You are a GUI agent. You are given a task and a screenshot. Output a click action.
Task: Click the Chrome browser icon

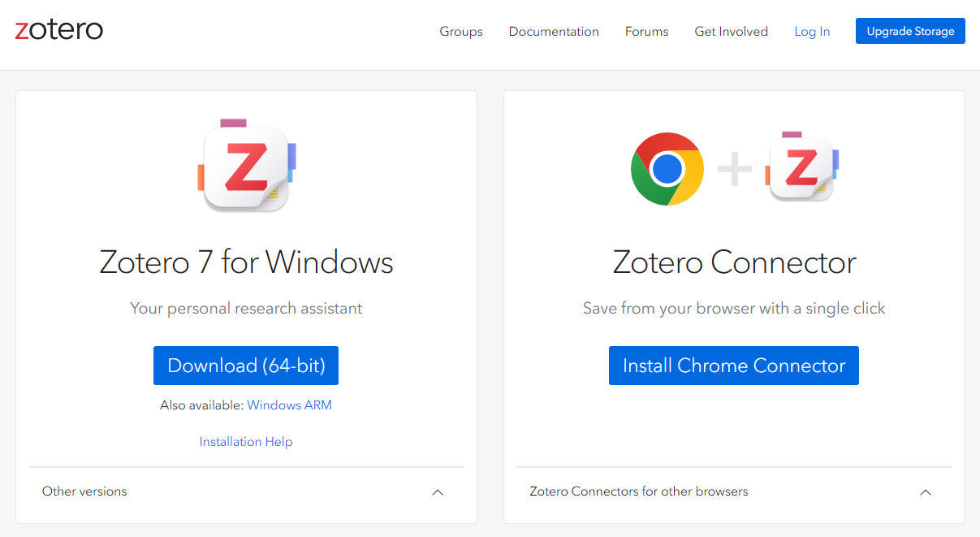pyautogui.click(x=667, y=168)
